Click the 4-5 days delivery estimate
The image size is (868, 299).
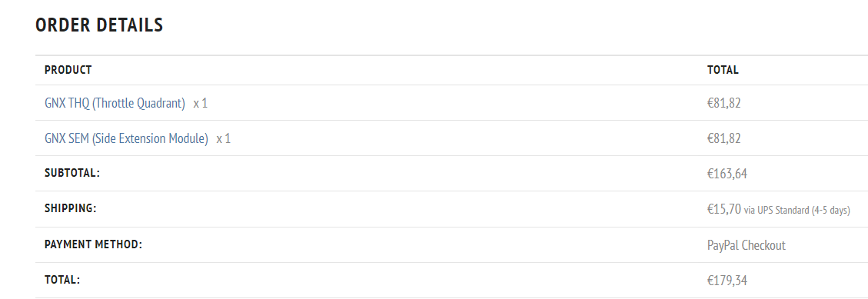click(831, 211)
